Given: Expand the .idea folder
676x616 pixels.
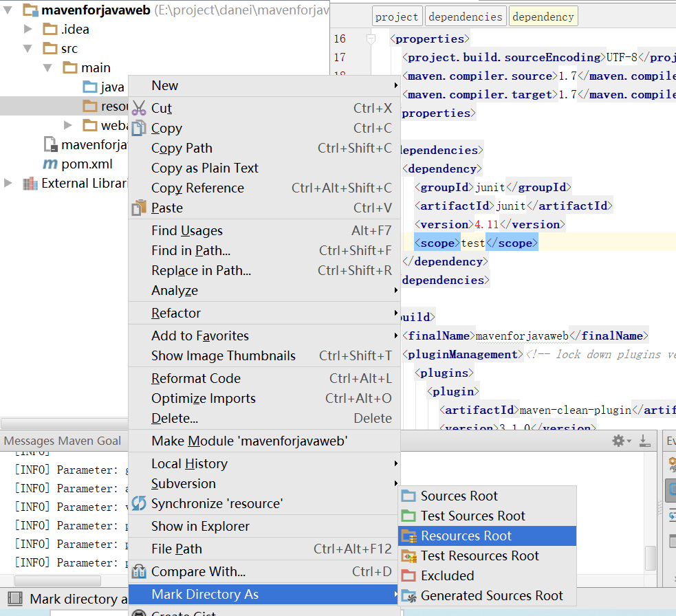Looking at the screenshot, I should [28, 29].
